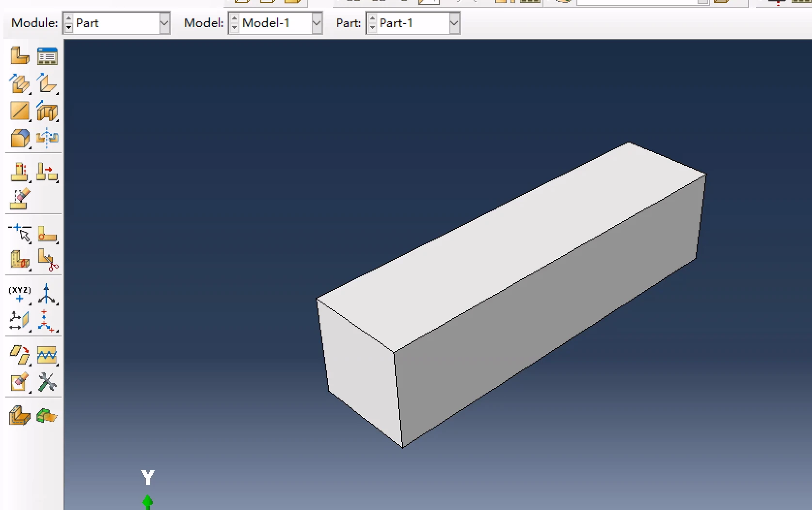Click the stitch edges wave icon
The height and width of the screenshot is (510, 812).
[x=47, y=355]
